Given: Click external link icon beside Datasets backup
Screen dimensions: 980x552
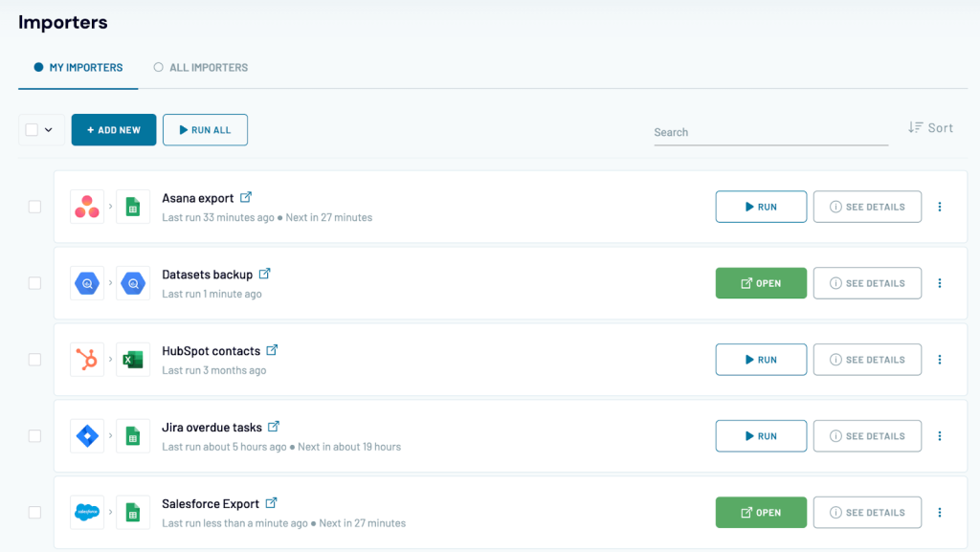Looking at the screenshot, I should pyautogui.click(x=265, y=274).
